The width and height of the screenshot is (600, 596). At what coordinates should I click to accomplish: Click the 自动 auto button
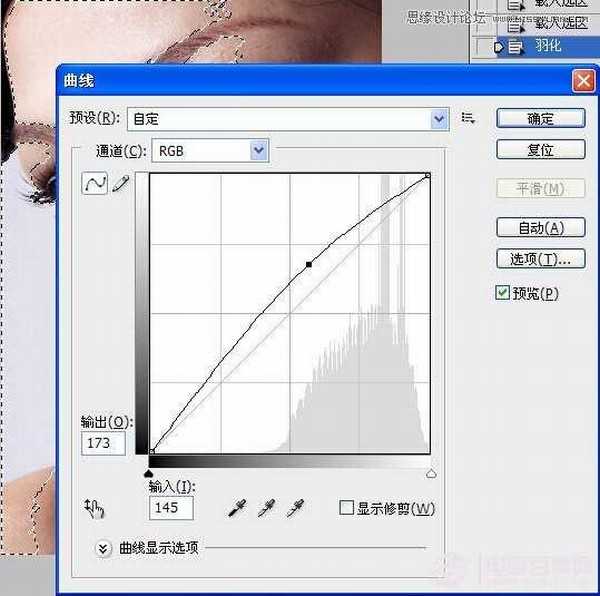pyautogui.click(x=540, y=228)
